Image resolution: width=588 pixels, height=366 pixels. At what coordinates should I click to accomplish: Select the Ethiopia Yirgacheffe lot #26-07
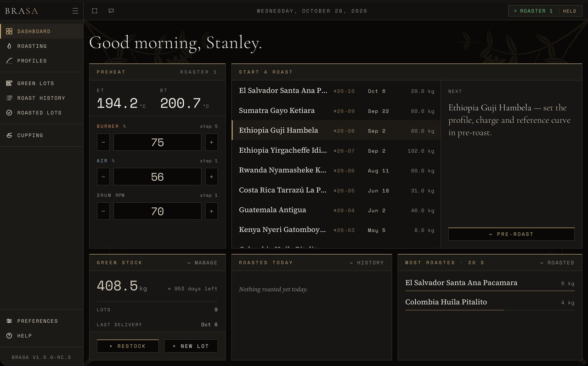point(336,150)
